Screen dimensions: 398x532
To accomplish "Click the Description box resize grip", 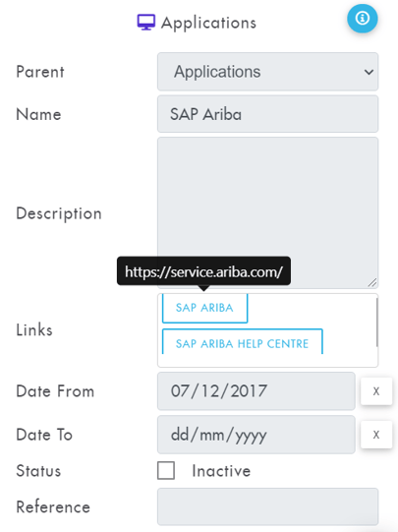I will click(x=372, y=282).
